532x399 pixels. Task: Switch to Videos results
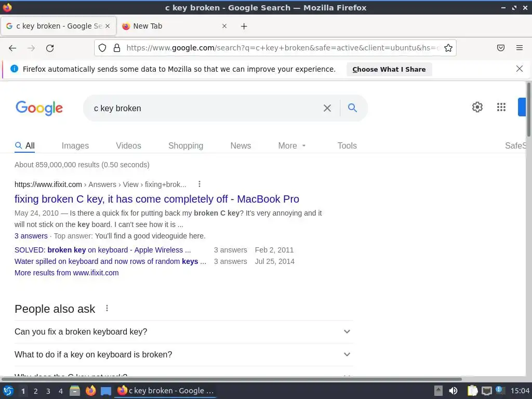click(x=128, y=145)
